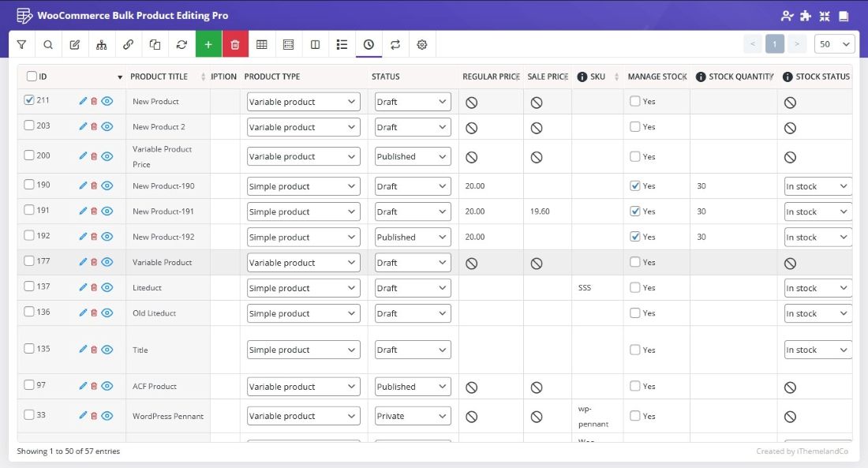Sort by the Regular Price column header

click(x=490, y=77)
